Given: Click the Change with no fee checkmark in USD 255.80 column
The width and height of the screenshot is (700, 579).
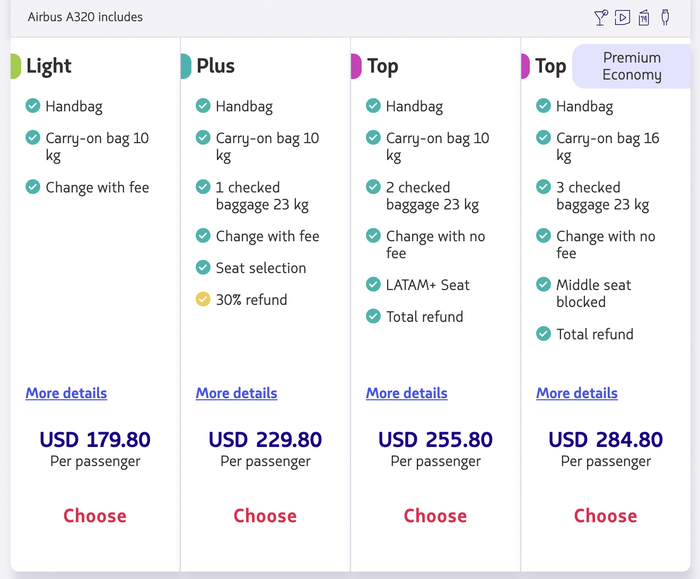Looking at the screenshot, I should 373,235.
